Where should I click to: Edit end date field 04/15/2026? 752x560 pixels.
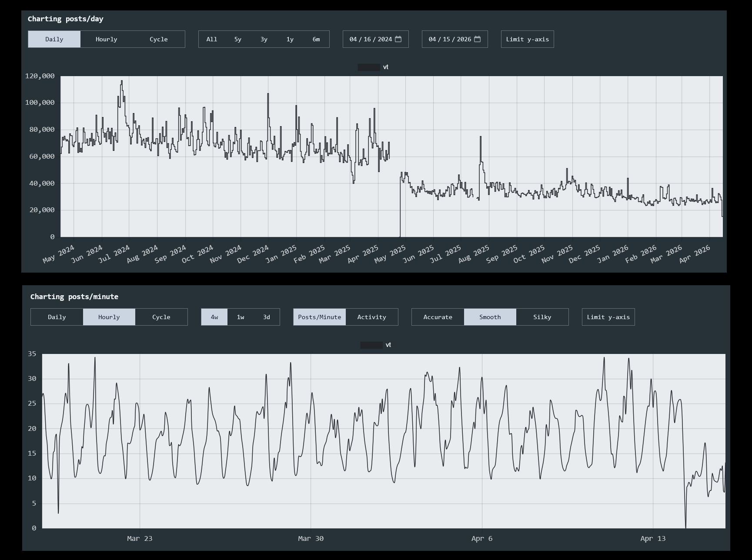tap(455, 39)
